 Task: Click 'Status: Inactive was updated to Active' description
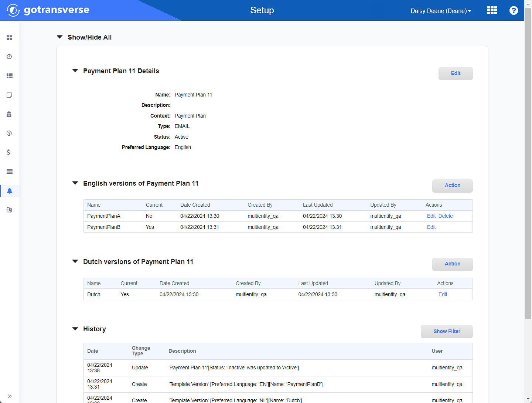pos(234,368)
